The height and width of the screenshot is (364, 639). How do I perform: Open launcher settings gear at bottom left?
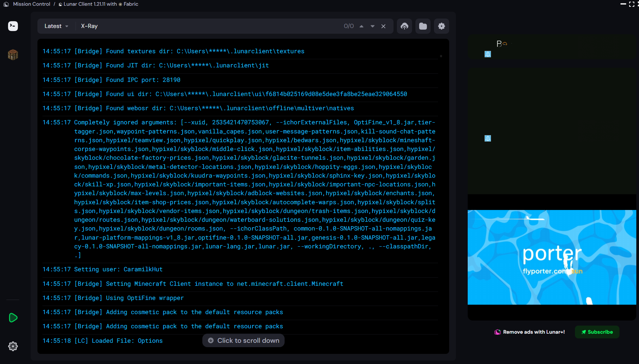pos(13,346)
